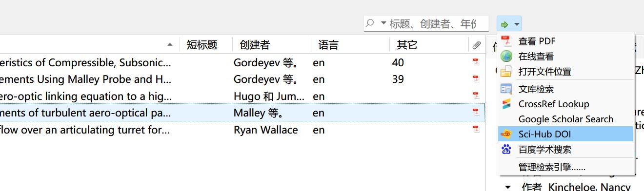The image size is (644, 191).
Task: Click PDF attachment icon in Malley row
Action: point(476,112)
